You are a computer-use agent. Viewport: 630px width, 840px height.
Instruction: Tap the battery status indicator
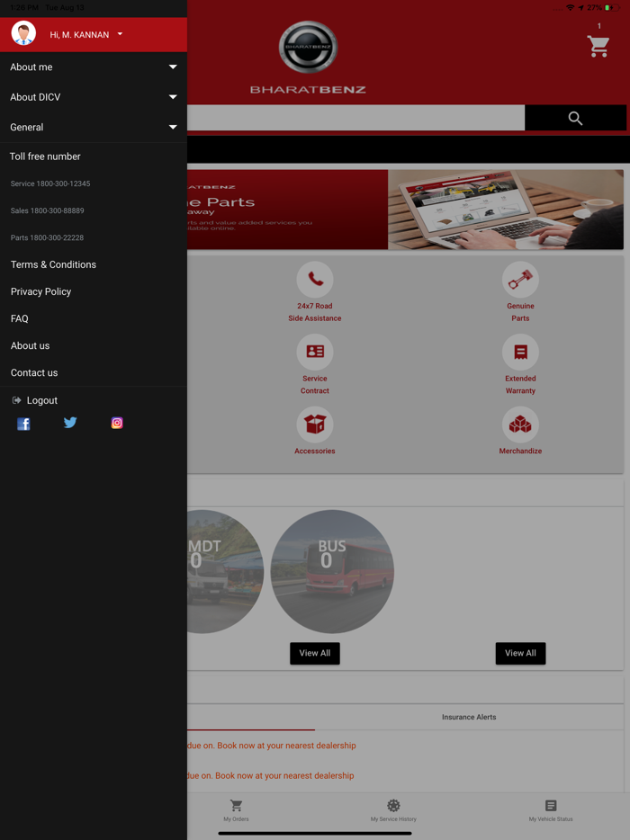(x=612, y=7)
